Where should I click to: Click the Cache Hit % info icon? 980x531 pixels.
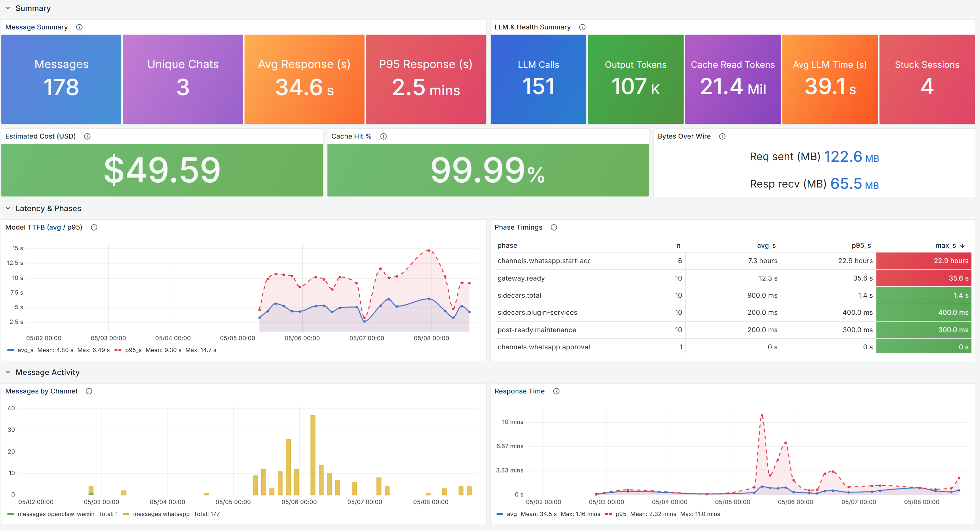(383, 136)
